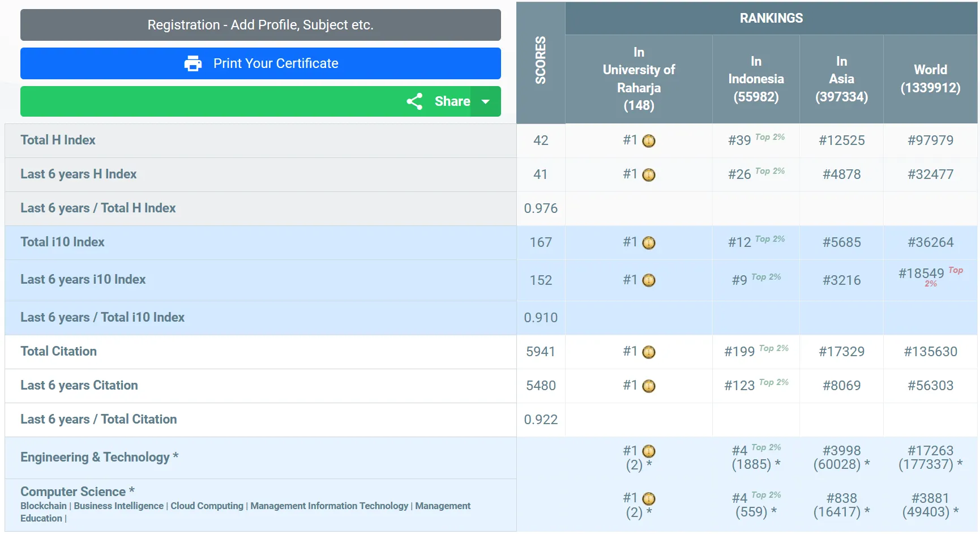
Task: Click the printer icon on Print Certificate
Action: [193, 63]
